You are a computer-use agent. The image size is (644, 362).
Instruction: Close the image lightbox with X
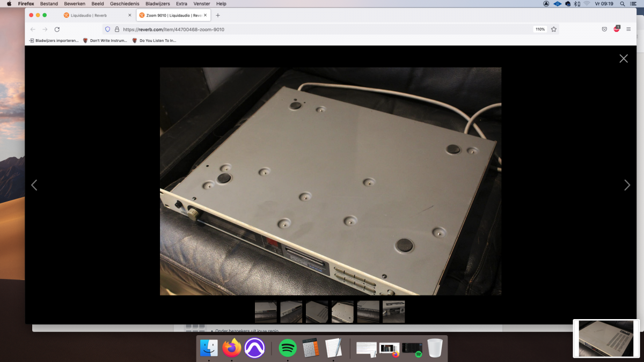pos(623,58)
